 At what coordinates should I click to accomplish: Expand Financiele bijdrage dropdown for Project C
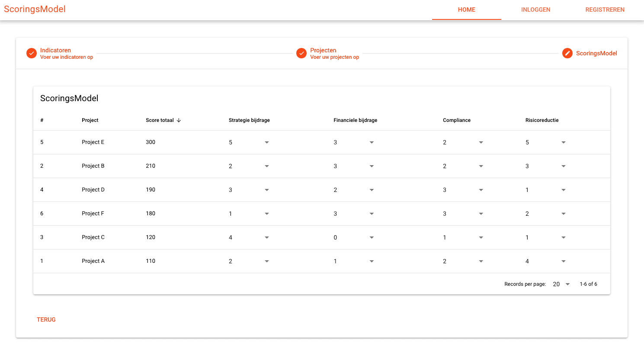click(x=354, y=237)
